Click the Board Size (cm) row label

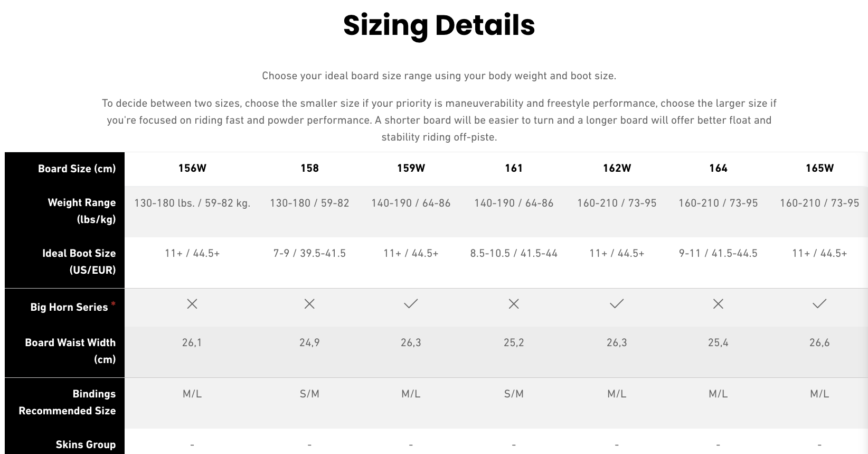[x=77, y=169]
